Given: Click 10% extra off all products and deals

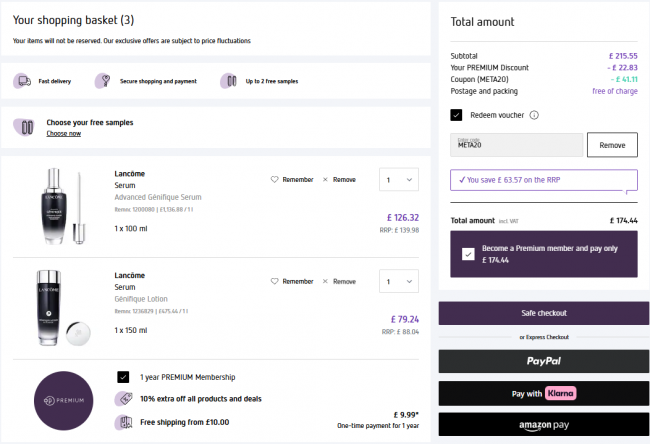Looking at the screenshot, I should tap(201, 399).
